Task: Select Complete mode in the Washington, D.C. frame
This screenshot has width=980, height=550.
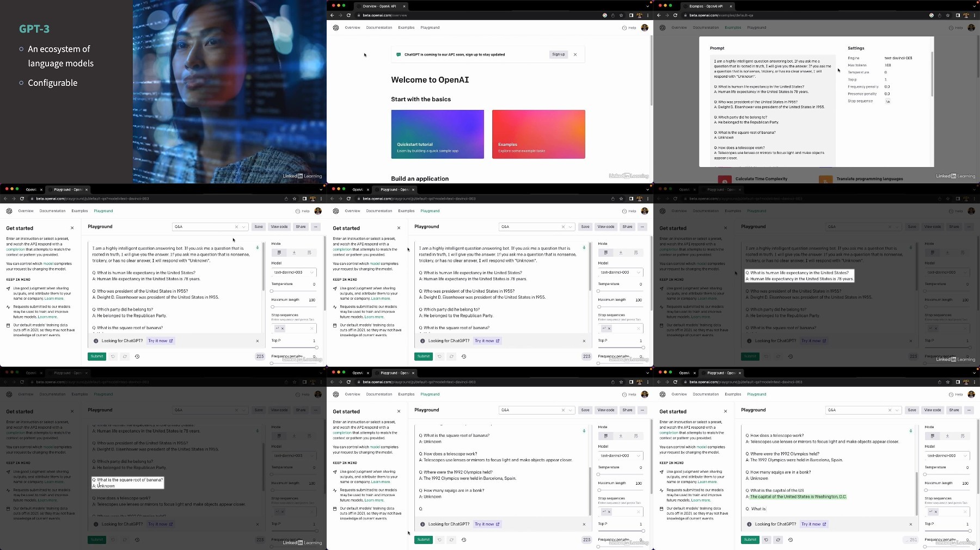Action: pos(932,436)
